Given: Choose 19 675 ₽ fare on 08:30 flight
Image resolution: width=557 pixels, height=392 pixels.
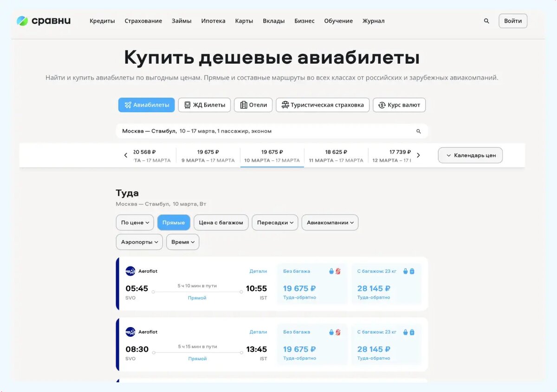Looking at the screenshot, I should pyautogui.click(x=312, y=344).
